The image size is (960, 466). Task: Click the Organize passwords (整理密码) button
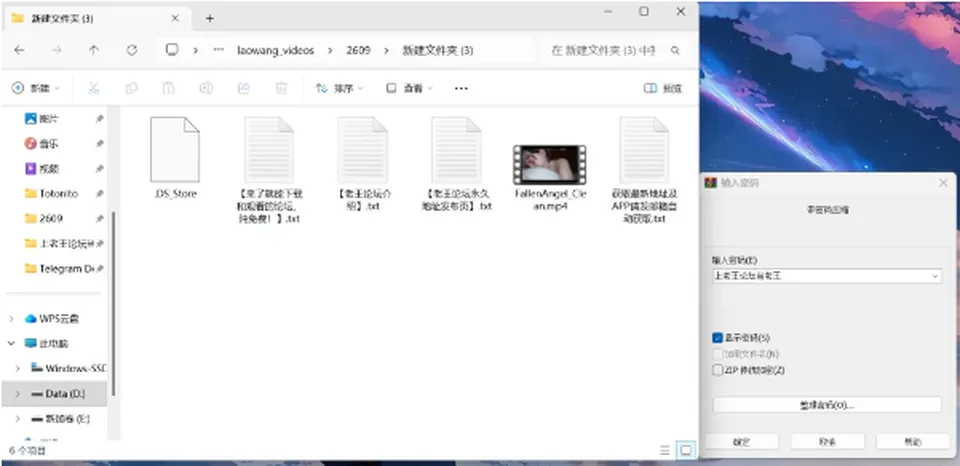click(827, 405)
